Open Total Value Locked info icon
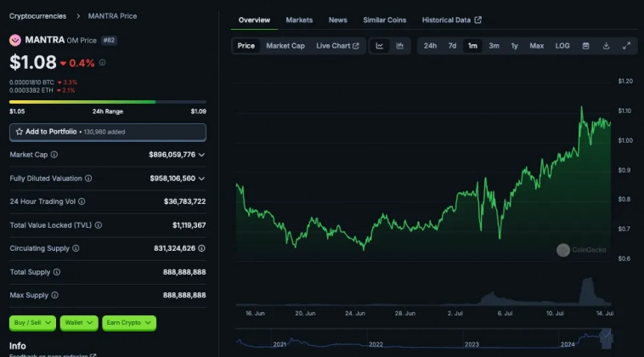644x357 pixels. pos(99,225)
